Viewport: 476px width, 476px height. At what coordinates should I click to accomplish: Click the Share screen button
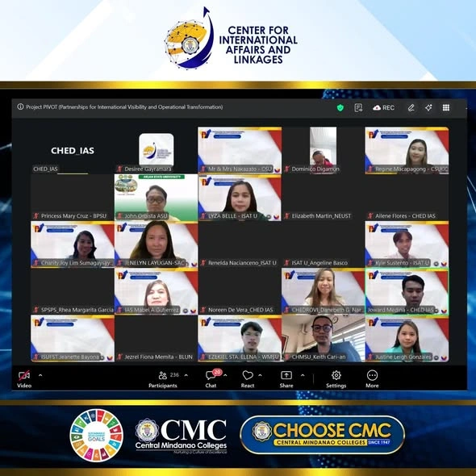(286, 379)
